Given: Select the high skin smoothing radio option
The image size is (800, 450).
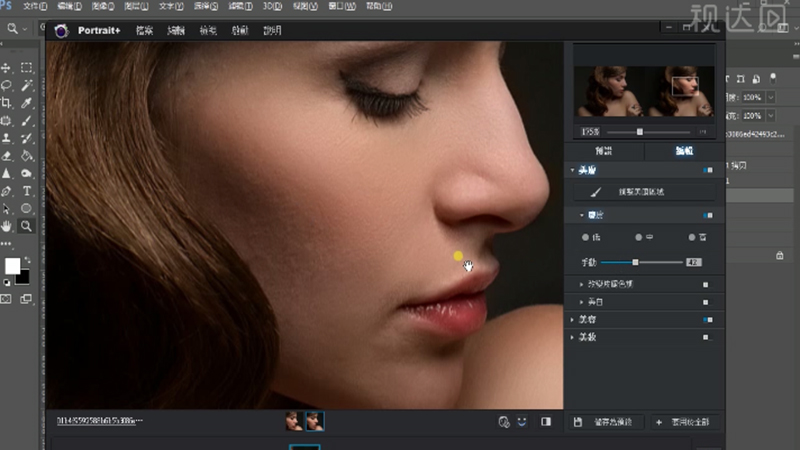Looking at the screenshot, I should [691, 237].
